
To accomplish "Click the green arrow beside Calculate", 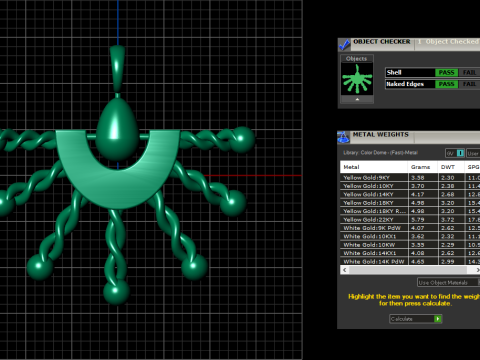I will pyautogui.click(x=438, y=319).
